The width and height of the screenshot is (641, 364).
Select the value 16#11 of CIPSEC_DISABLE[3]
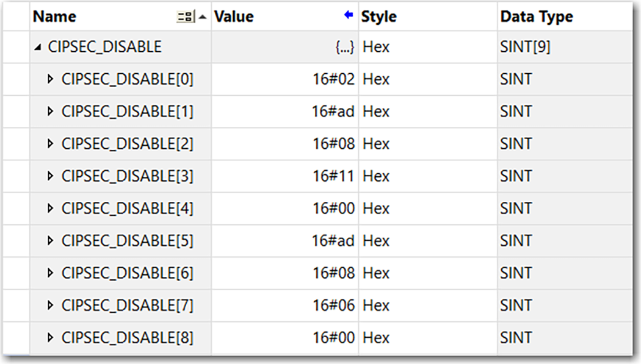(333, 176)
